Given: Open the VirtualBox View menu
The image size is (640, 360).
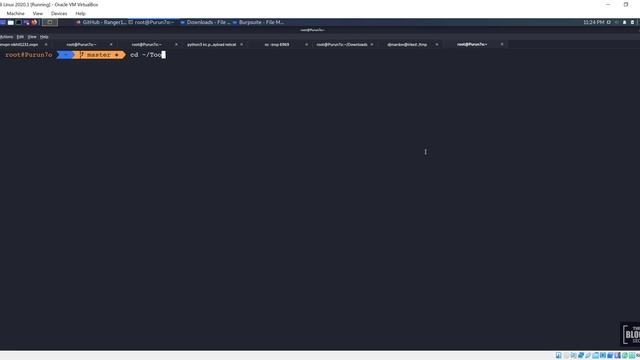Looking at the screenshot, I should pos(38,13).
